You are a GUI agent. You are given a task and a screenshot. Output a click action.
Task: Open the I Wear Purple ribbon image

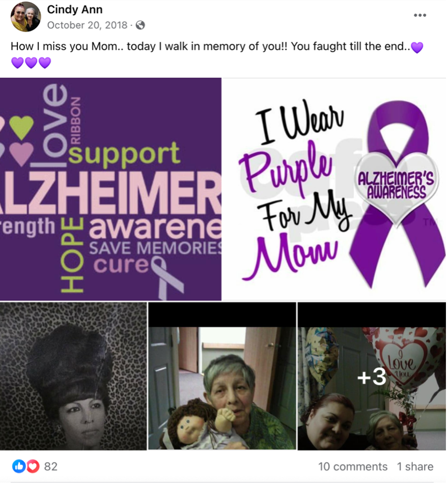point(334,189)
